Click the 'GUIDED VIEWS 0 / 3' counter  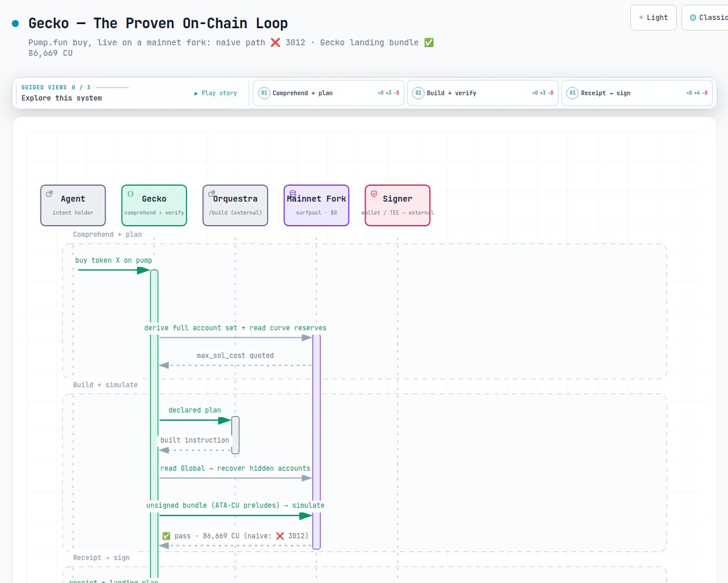[56, 88]
